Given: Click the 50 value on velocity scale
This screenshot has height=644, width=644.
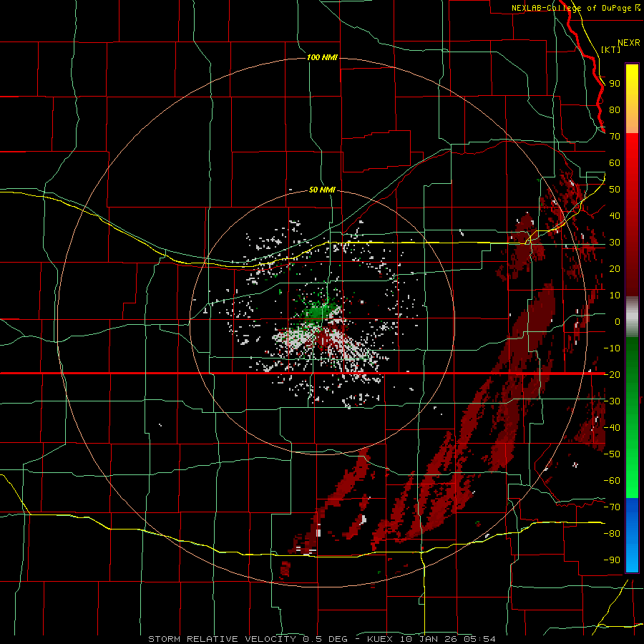Looking at the screenshot, I should point(615,190).
